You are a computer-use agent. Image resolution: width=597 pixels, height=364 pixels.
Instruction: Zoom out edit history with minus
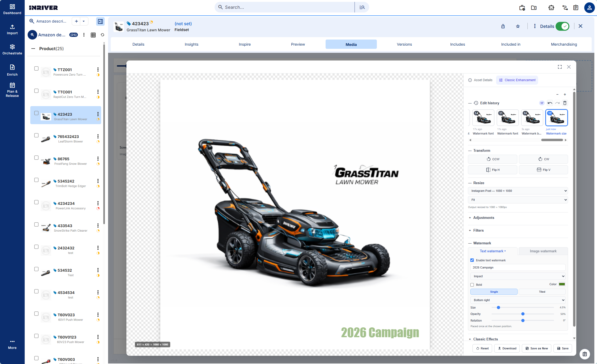pyautogui.click(x=557, y=94)
